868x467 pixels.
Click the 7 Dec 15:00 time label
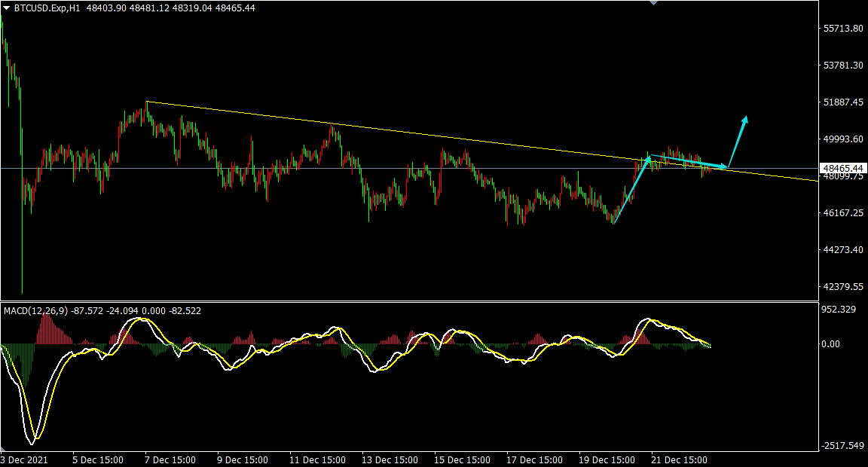pyautogui.click(x=170, y=460)
